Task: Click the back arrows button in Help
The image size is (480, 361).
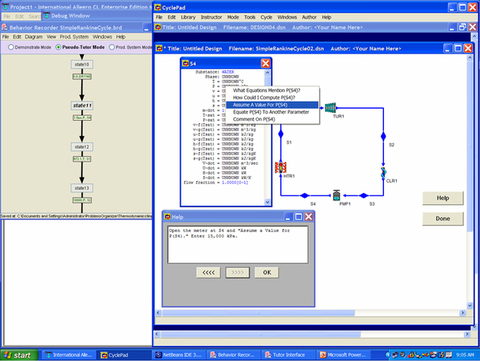Action: pyautogui.click(x=208, y=272)
